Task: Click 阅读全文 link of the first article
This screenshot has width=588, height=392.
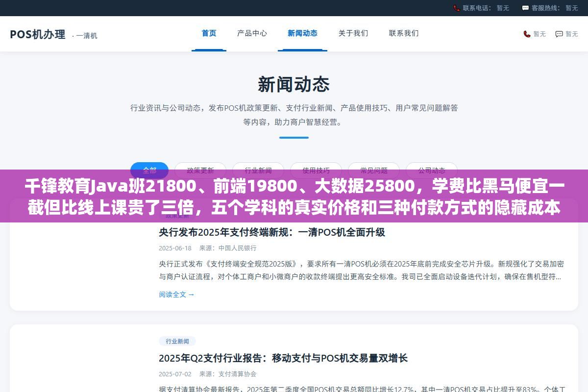Action: [x=176, y=294]
